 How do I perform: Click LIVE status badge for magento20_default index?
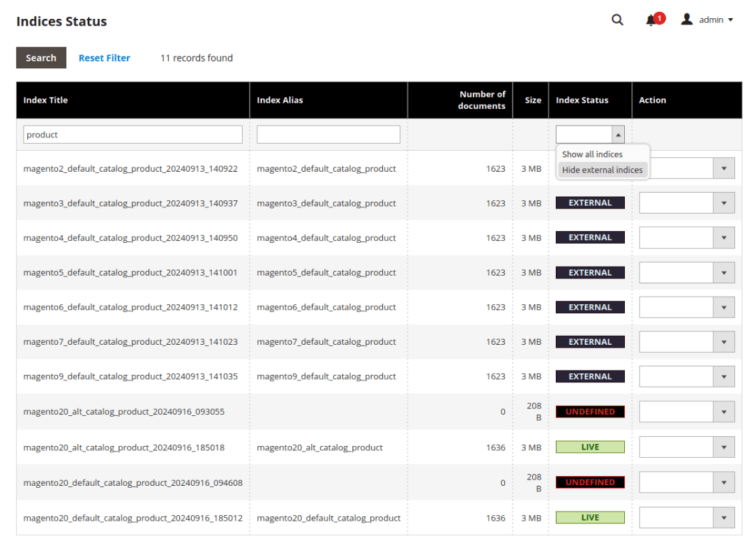(x=590, y=518)
